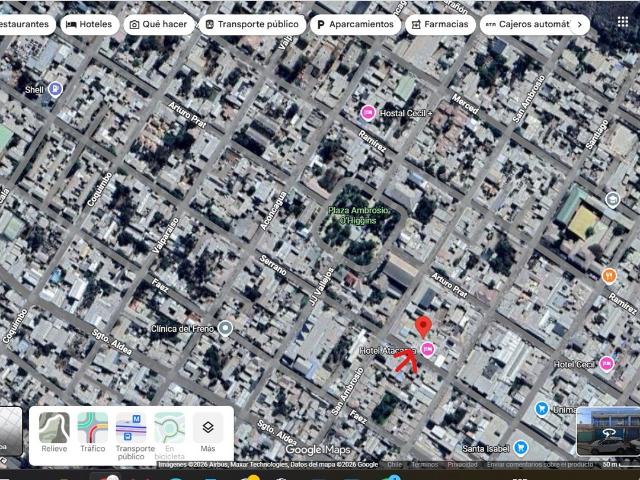Open the Privacidad footer link
Screen dimensions: 640x480
[462, 464]
